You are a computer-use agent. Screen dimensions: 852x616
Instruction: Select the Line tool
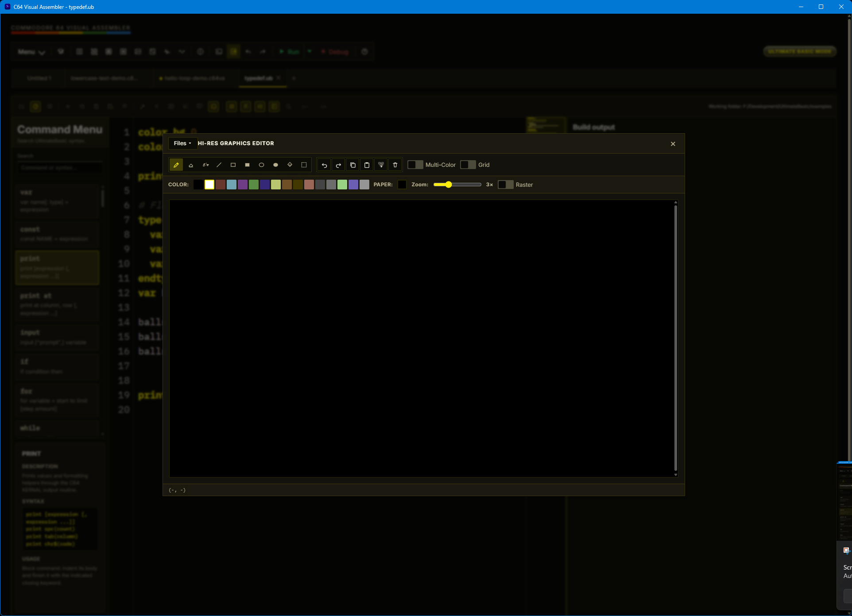click(x=219, y=165)
